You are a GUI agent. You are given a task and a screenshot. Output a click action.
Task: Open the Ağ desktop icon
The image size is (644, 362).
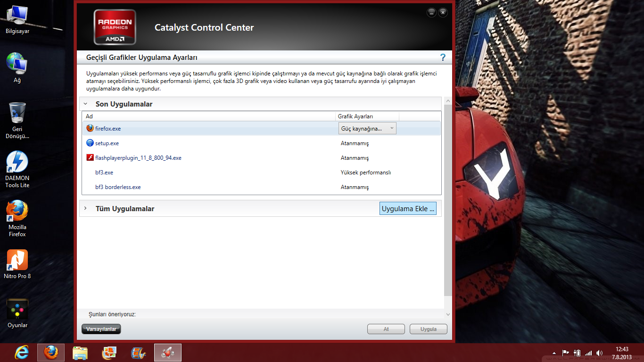coord(17,68)
